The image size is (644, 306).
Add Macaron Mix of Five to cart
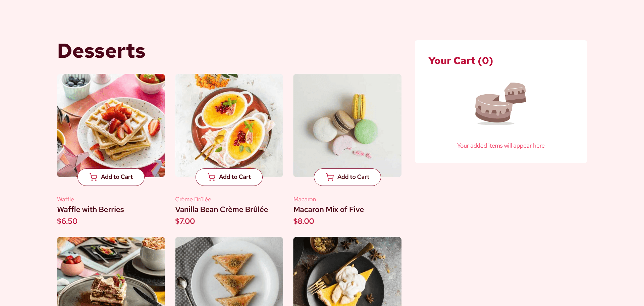click(x=347, y=177)
